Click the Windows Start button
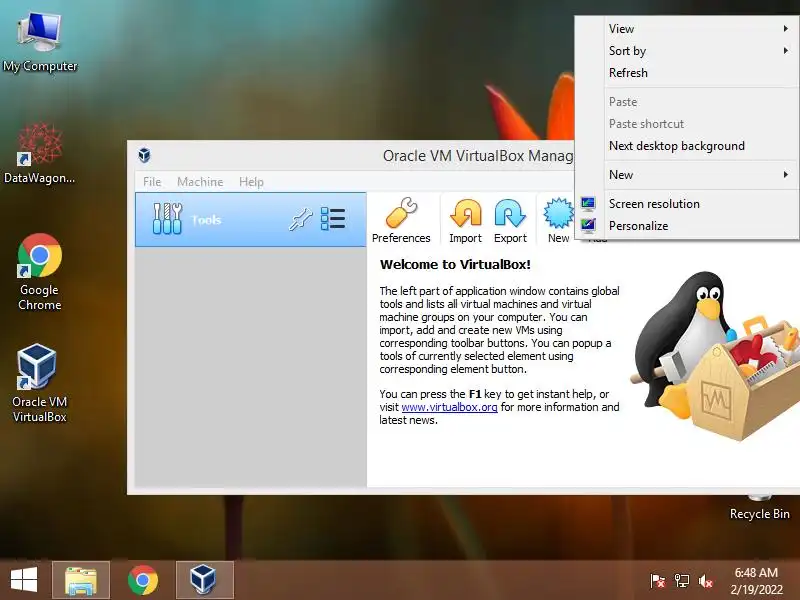Screen dimensions: 800x600 [x=24, y=580]
